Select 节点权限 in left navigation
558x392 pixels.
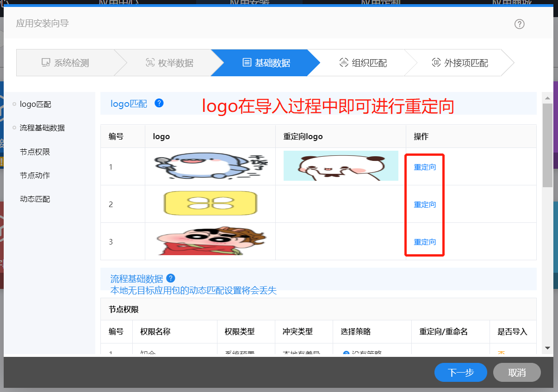[x=35, y=152]
